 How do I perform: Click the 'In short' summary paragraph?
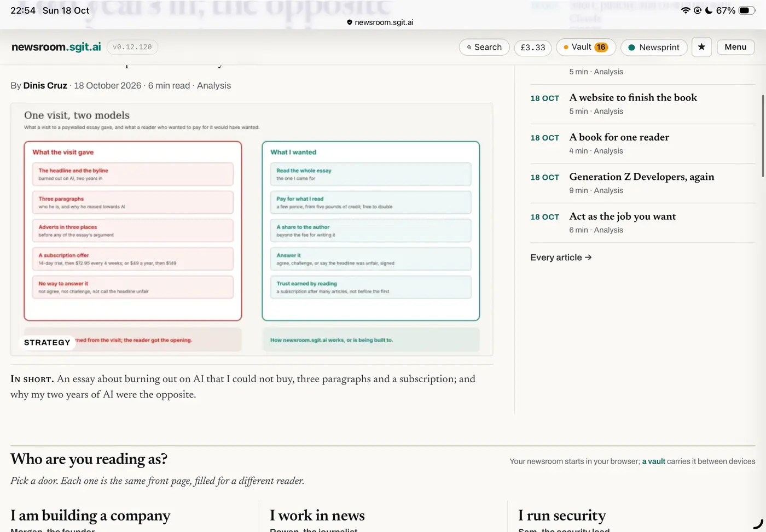click(x=243, y=387)
